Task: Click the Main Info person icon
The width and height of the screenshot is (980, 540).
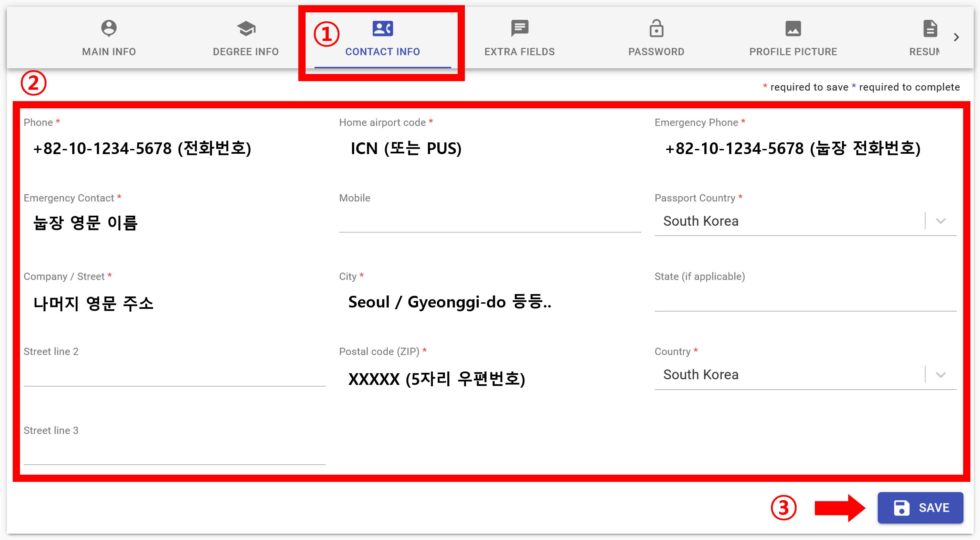Action: (x=109, y=28)
